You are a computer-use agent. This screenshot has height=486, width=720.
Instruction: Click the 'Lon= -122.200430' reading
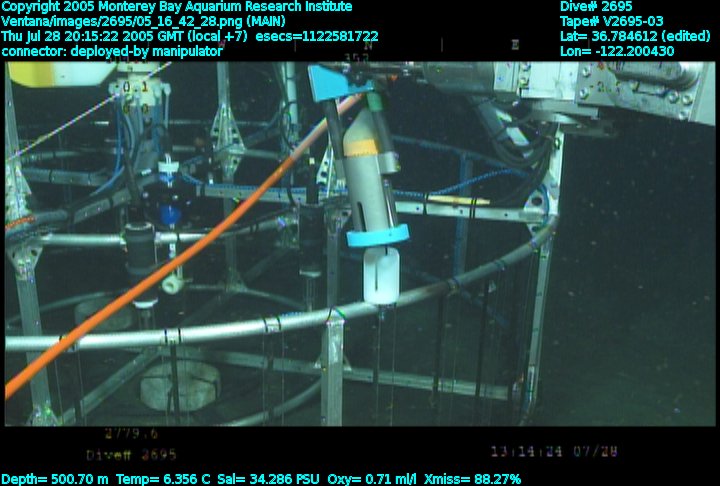[x=617, y=51]
